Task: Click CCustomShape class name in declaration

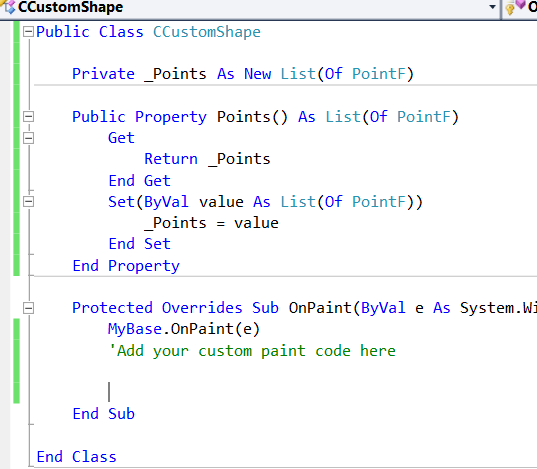Action: [207, 32]
